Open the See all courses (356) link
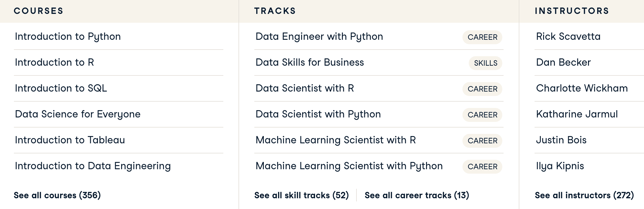 coord(57,195)
